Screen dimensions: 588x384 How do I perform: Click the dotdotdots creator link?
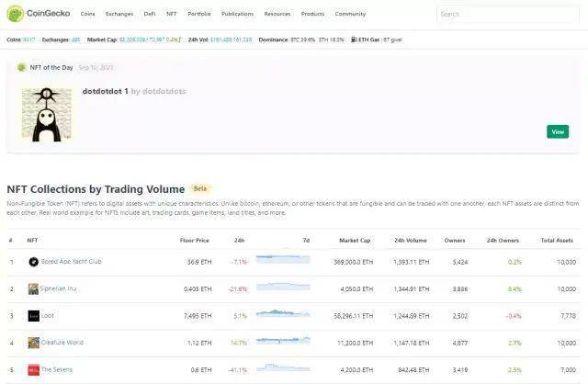(x=164, y=91)
